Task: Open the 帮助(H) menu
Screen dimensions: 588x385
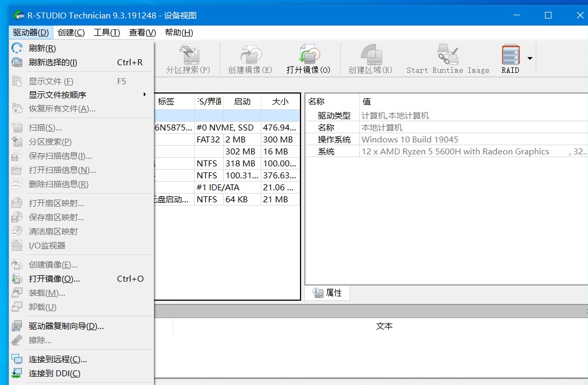Action: 179,33
